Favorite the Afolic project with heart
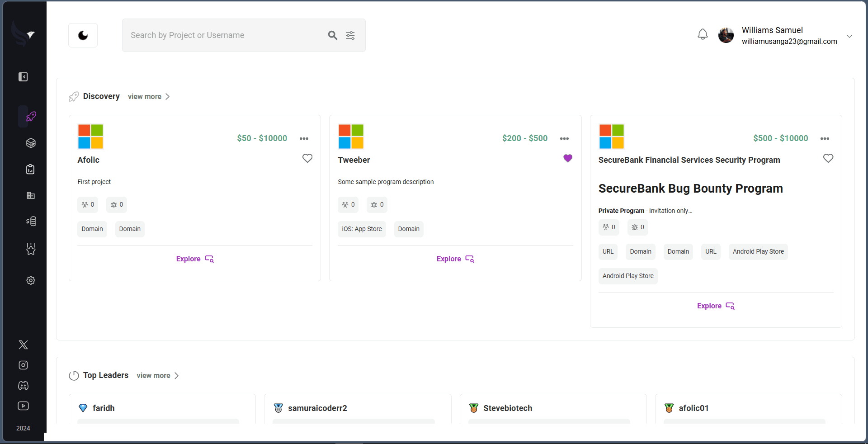Viewport: 868px width, 444px height. coord(307,158)
